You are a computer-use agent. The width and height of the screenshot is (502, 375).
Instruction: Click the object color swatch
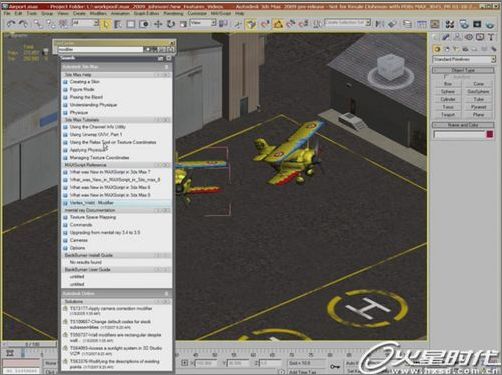[490, 134]
